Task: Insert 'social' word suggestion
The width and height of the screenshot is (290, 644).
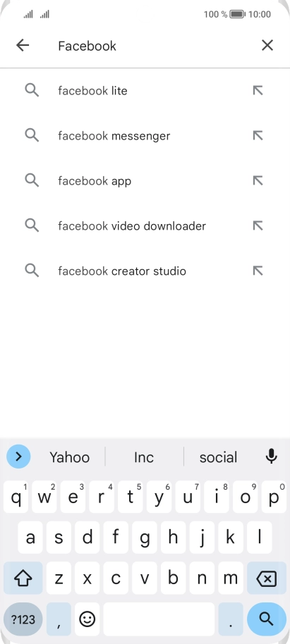Action: pos(218,457)
